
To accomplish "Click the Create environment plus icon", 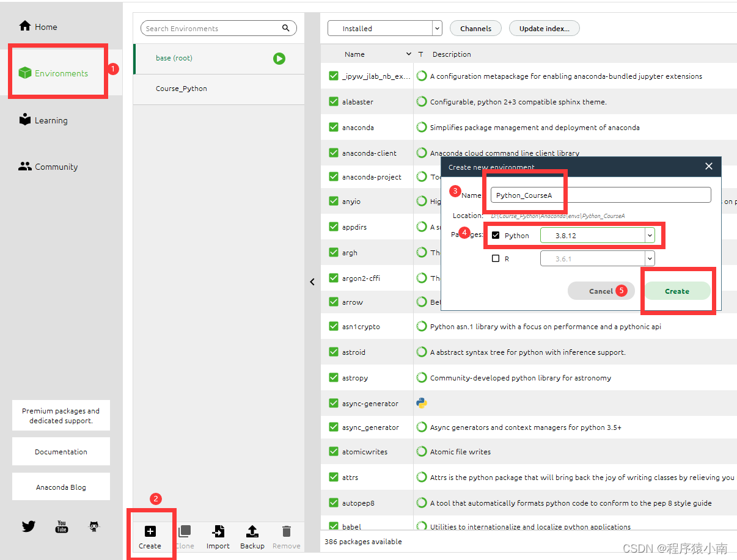I will (x=150, y=531).
